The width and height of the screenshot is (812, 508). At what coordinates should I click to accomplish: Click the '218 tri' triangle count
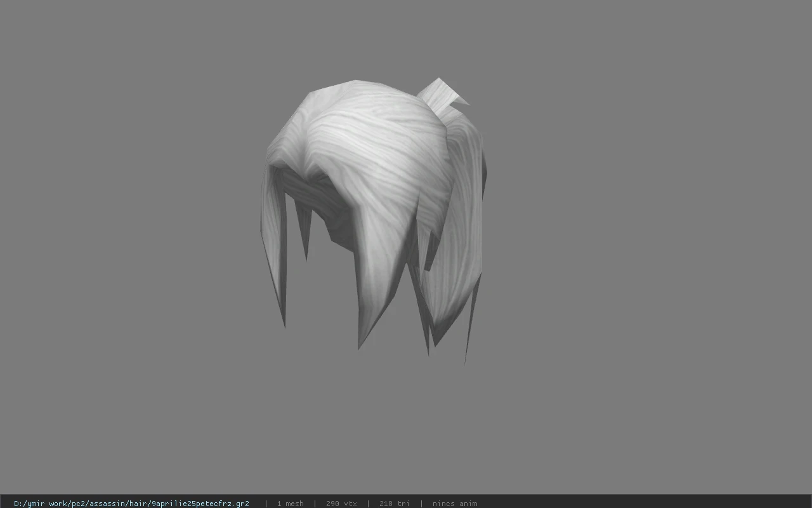[x=394, y=504]
